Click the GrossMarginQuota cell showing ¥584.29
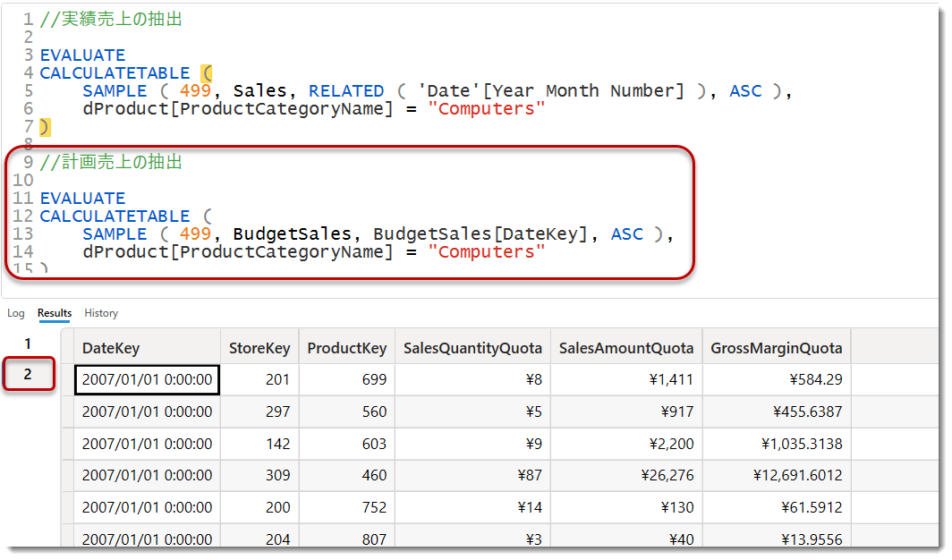Viewport: 952px width, 560px height. click(776, 379)
